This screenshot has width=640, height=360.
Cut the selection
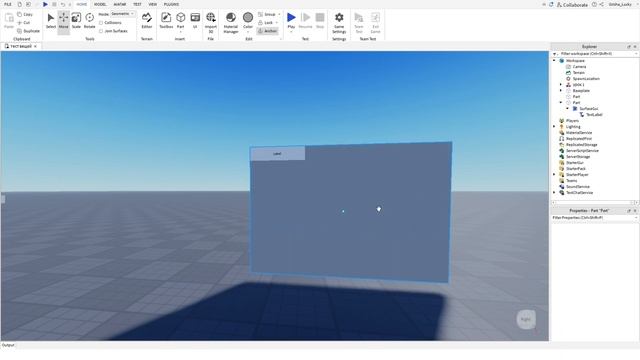[24, 22]
